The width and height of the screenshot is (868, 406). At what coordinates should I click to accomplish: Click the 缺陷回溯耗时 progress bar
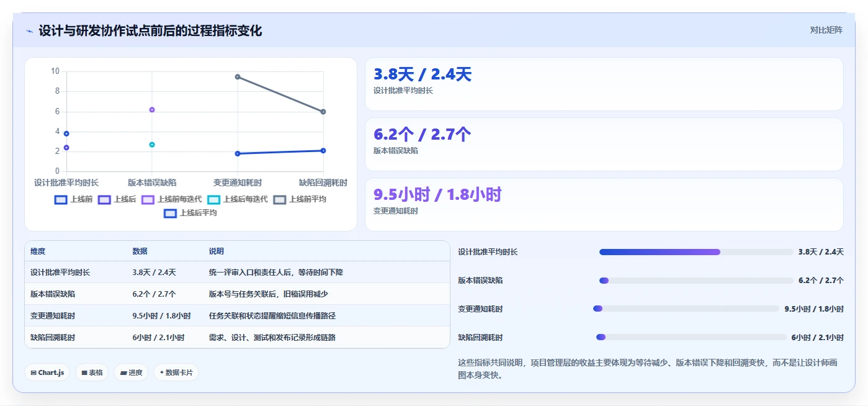[691, 337]
